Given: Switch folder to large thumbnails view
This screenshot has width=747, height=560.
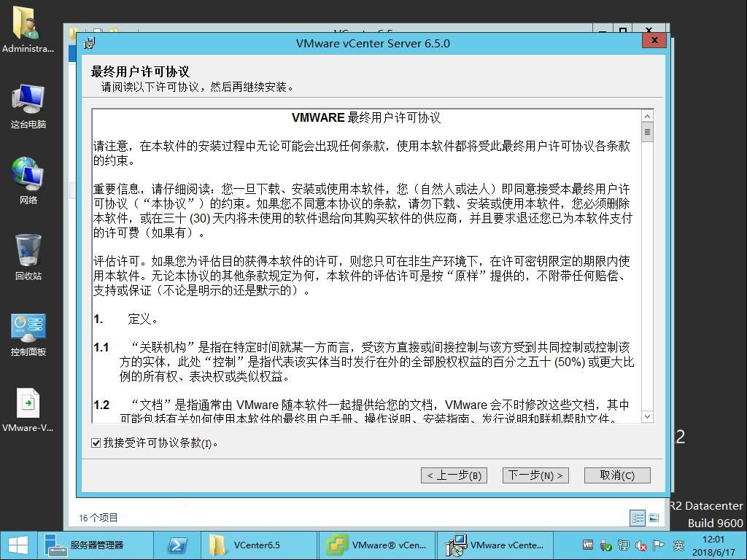Looking at the screenshot, I should (x=654, y=518).
